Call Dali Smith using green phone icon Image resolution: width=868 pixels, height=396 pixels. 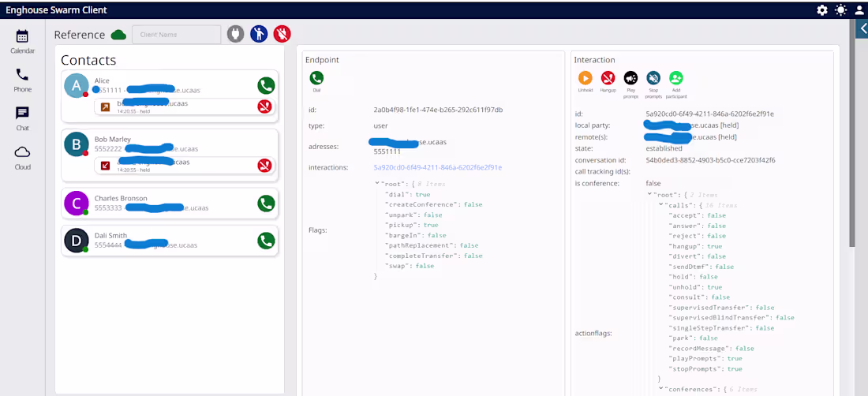tap(266, 241)
